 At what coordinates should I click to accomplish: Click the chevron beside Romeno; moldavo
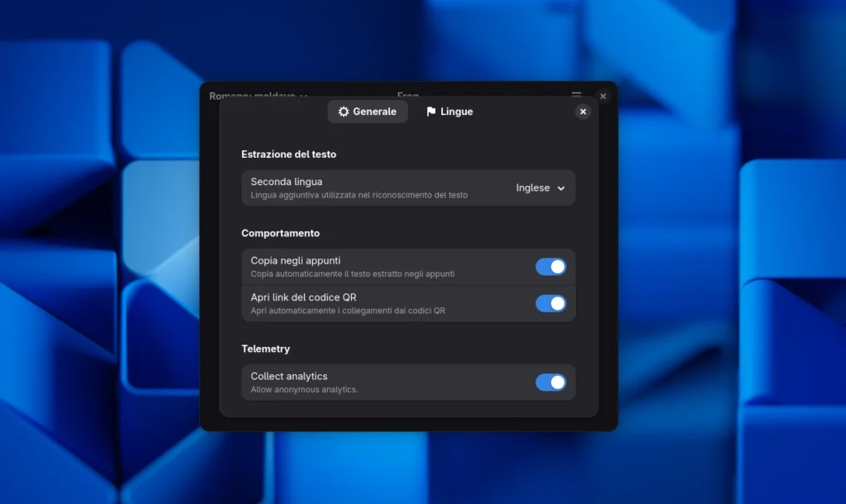point(304,97)
